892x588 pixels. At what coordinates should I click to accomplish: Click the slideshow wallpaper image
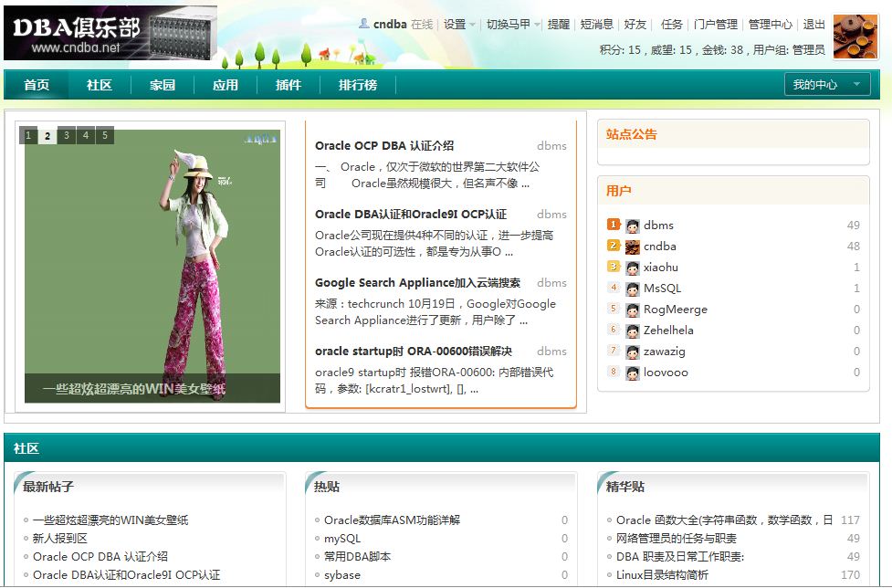152,265
